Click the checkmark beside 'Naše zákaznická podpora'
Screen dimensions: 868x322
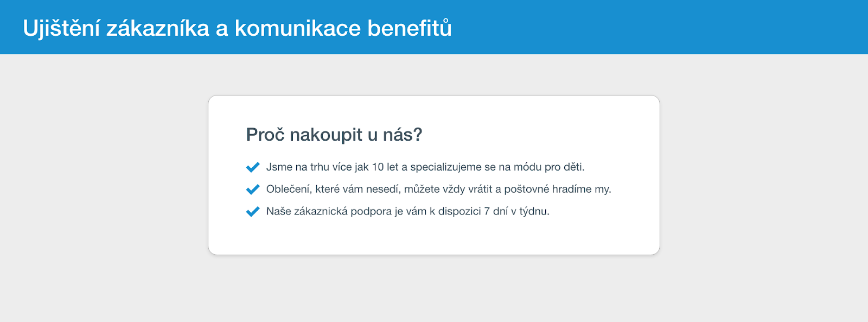(x=253, y=212)
